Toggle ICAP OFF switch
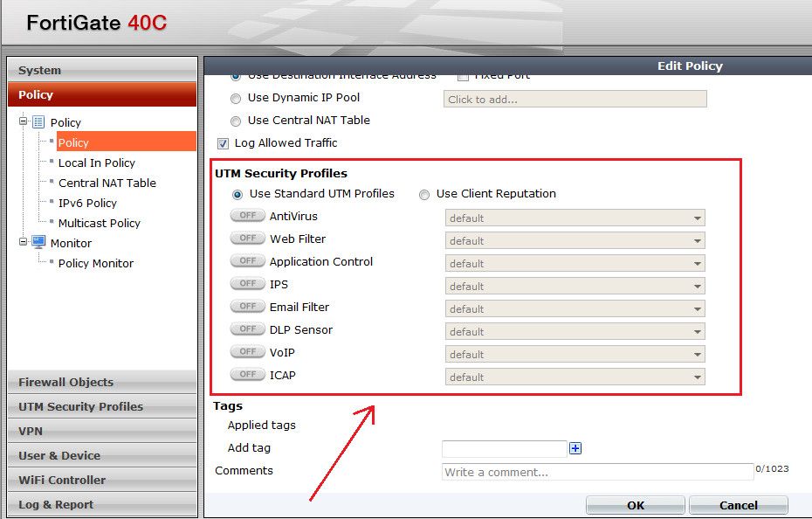 click(x=248, y=374)
